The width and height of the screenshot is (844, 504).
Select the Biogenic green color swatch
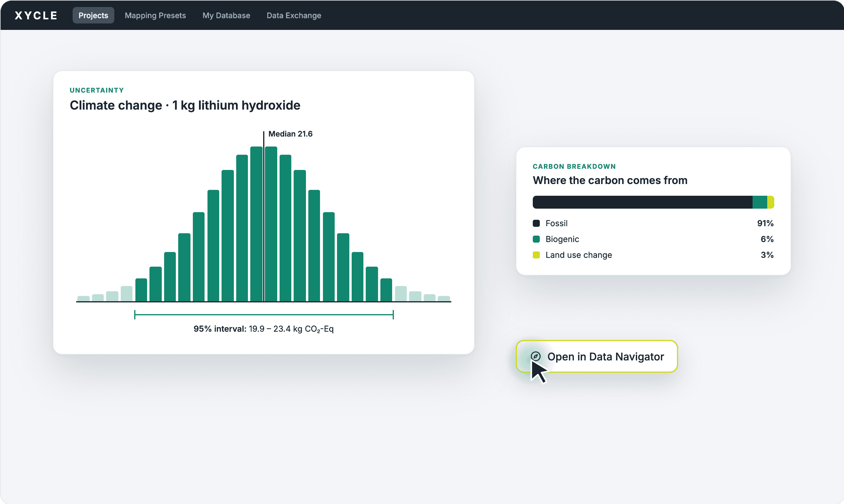coord(536,239)
